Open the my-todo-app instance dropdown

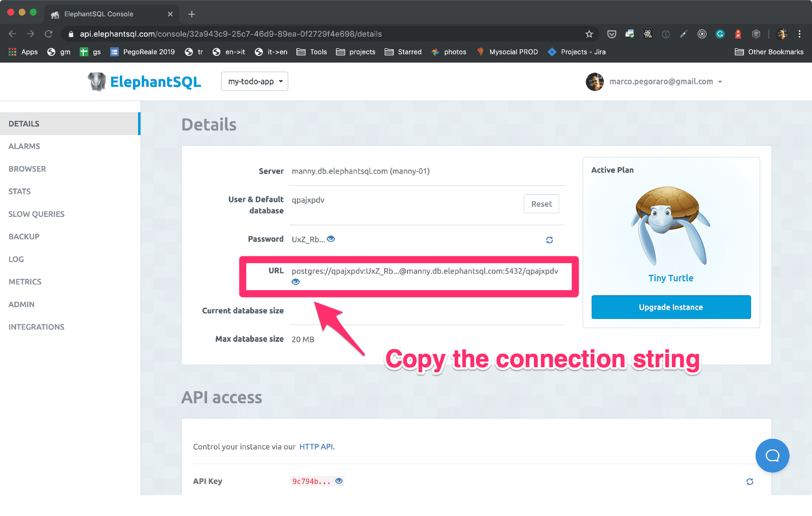(x=255, y=81)
